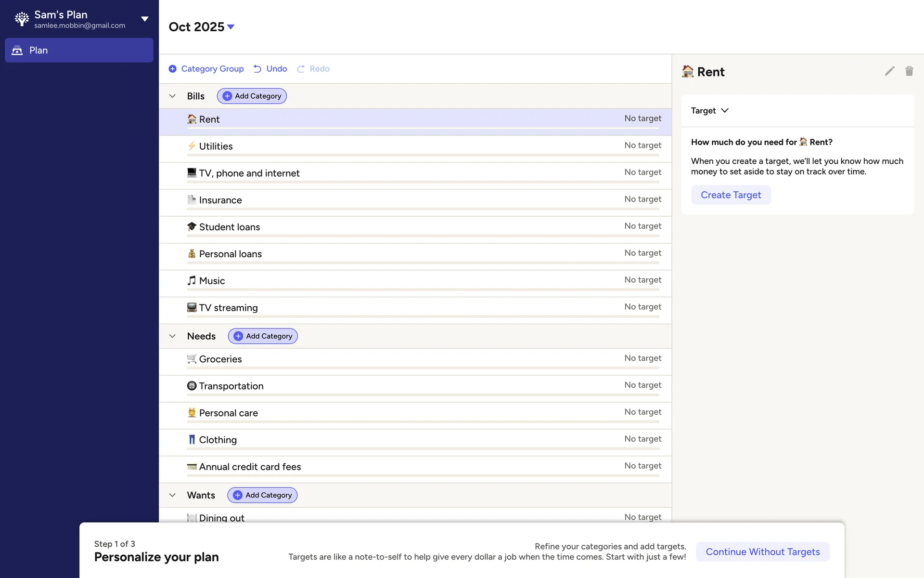Collapse the Bills category group
Viewport: 924px width, 578px height.
172,96
